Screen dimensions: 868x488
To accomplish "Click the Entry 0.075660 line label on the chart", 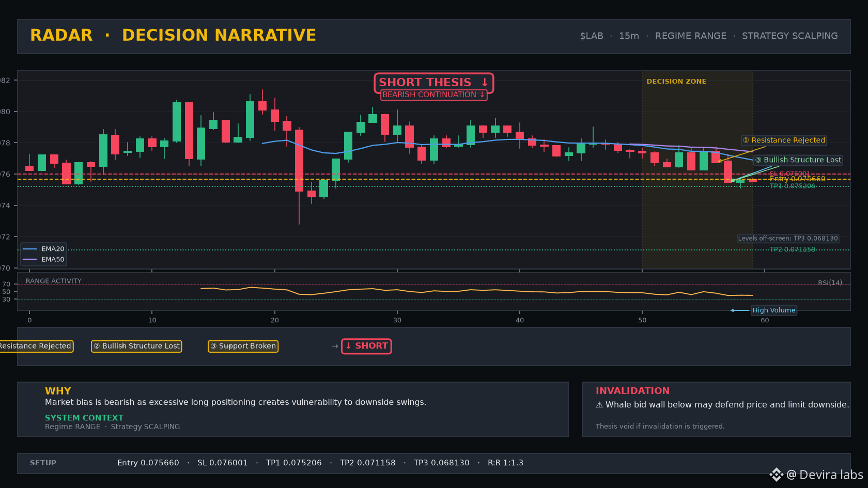I will click(x=797, y=179).
